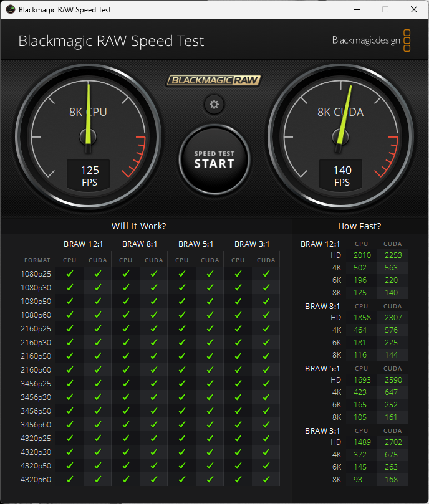429x504 pixels.
Task: Open the settings gear icon
Action: tap(214, 104)
